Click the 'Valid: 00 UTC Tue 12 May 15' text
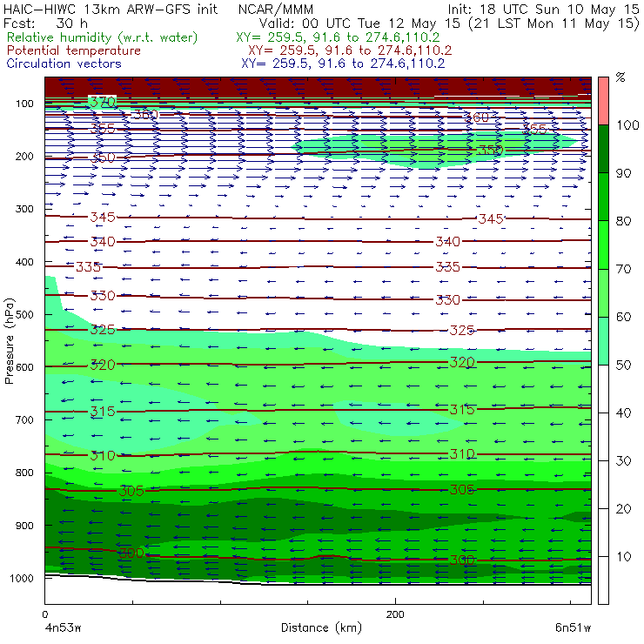This screenshot has width=644, height=644. [359, 23]
